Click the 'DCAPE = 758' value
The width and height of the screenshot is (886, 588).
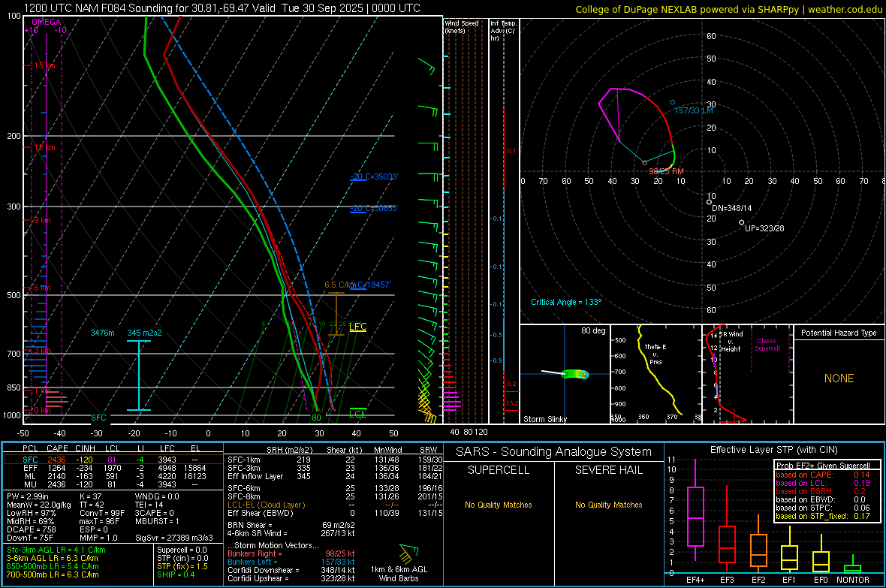[x=31, y=529]
